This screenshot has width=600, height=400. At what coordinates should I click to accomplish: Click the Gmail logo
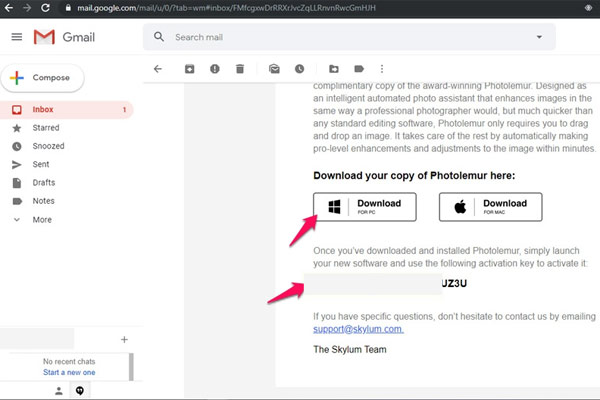pyautogui.click(x=64, y=37)
